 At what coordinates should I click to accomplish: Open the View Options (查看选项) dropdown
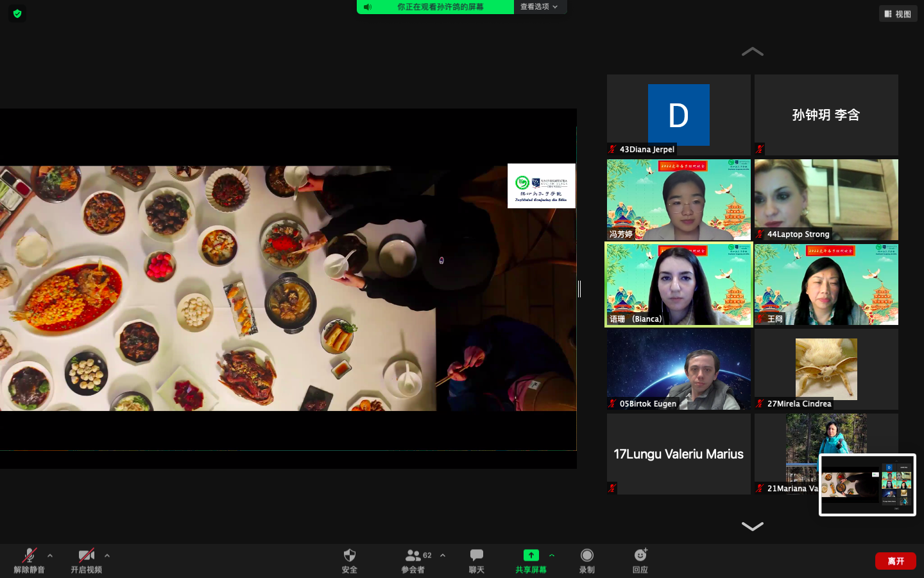[539, 7]
